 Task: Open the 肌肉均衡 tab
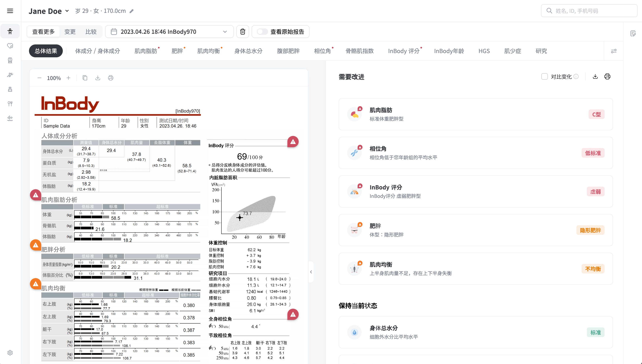209,51
